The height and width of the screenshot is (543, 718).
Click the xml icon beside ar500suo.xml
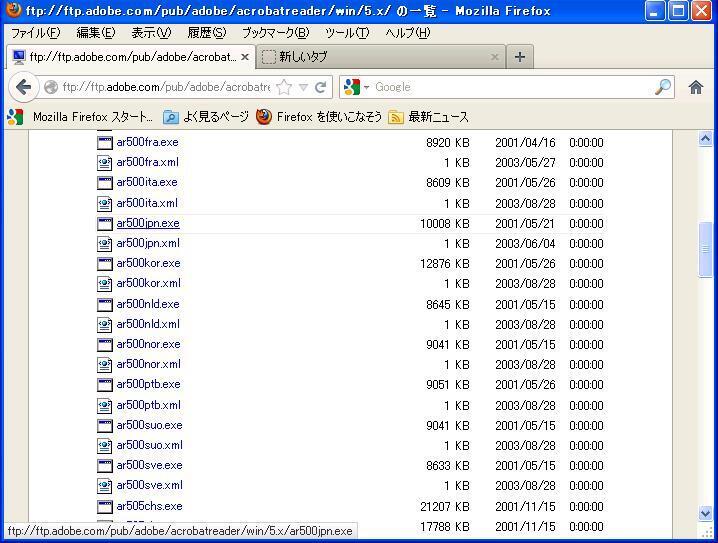pyautogui.click(x=105, y=445)
